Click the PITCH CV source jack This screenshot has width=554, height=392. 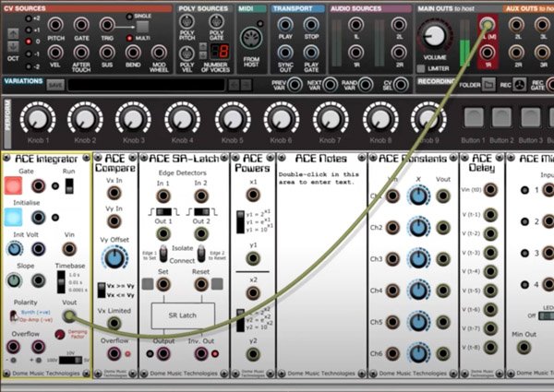(x=55, y=25)
